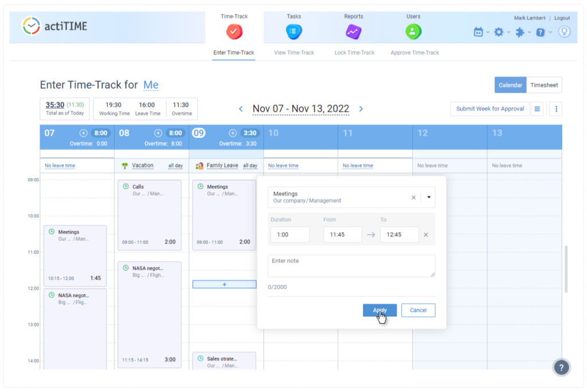Switch to the Timesheet view
587x392 pixels.
(x=543, y=85)
